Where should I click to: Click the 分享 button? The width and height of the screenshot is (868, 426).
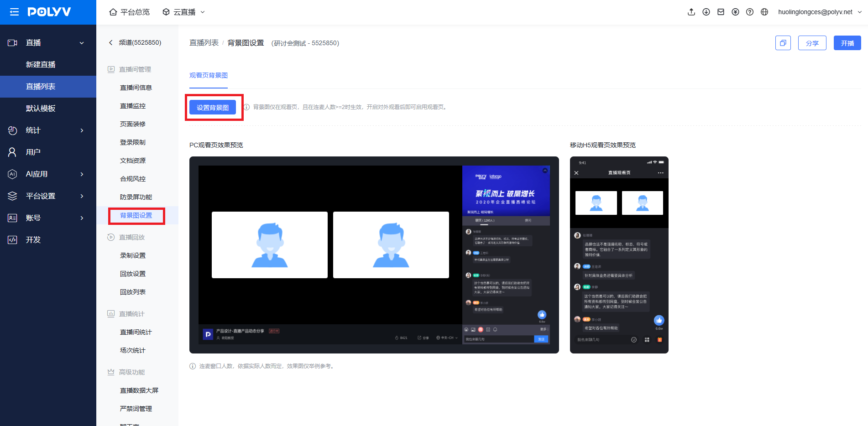pos(812,43)
